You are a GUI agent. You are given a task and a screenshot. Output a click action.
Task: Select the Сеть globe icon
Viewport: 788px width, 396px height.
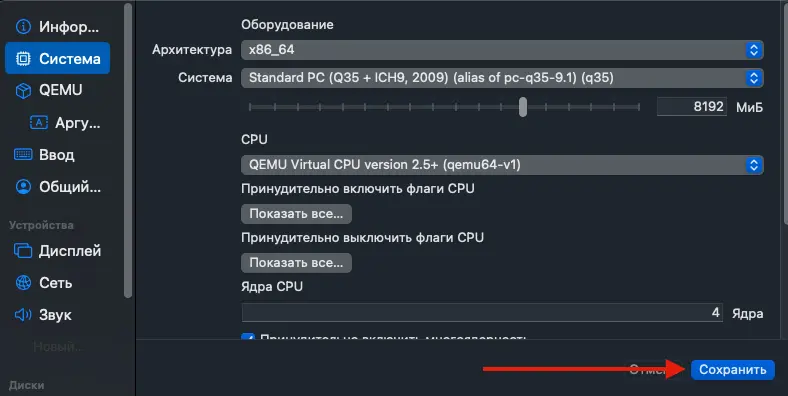[x=23, y=282]
